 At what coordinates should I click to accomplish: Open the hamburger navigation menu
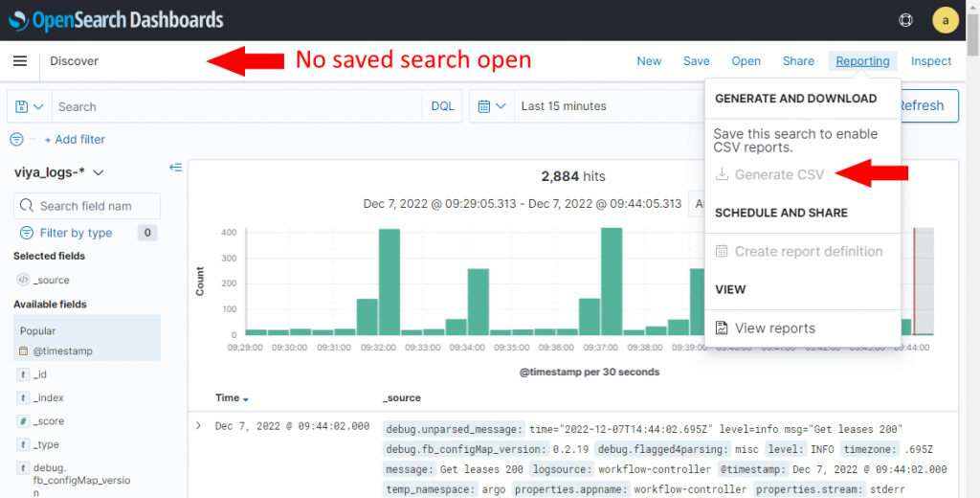click(x=20, y=60)
